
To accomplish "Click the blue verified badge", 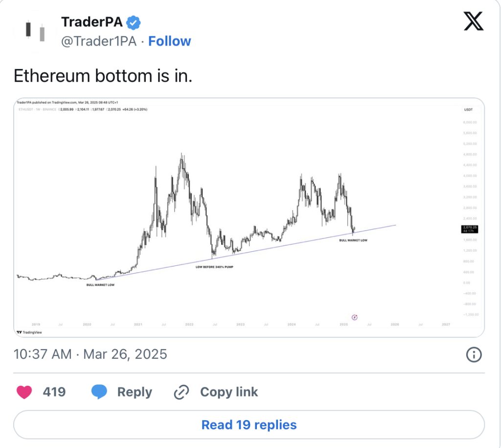I will click(x=133, y=23).
